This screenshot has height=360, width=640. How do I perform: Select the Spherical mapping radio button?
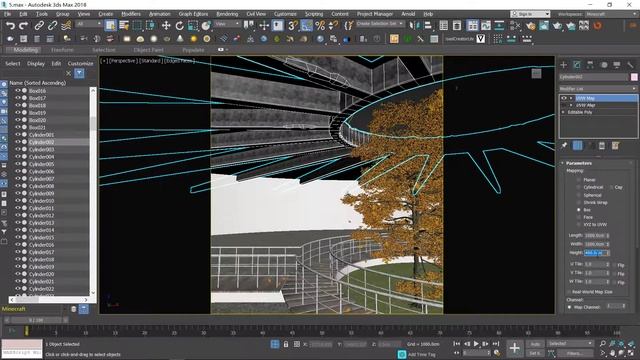point(579,195)
